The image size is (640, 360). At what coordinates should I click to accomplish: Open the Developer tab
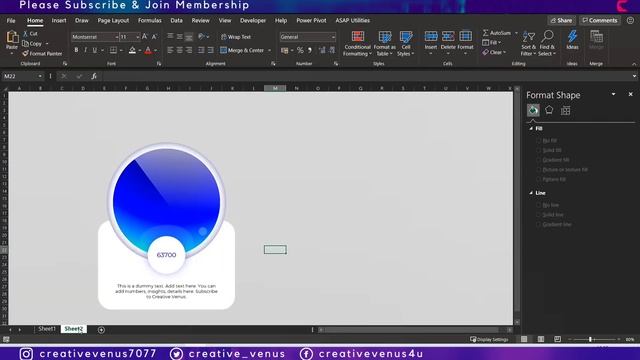253,20
